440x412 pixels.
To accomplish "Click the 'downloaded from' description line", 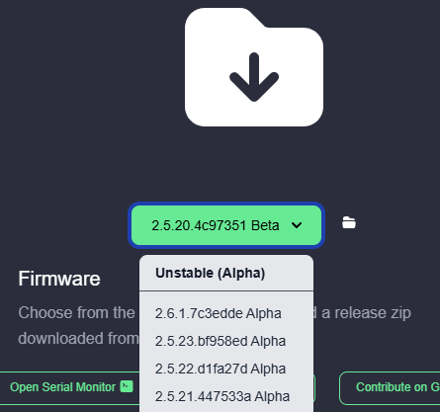I will (79, 338).
